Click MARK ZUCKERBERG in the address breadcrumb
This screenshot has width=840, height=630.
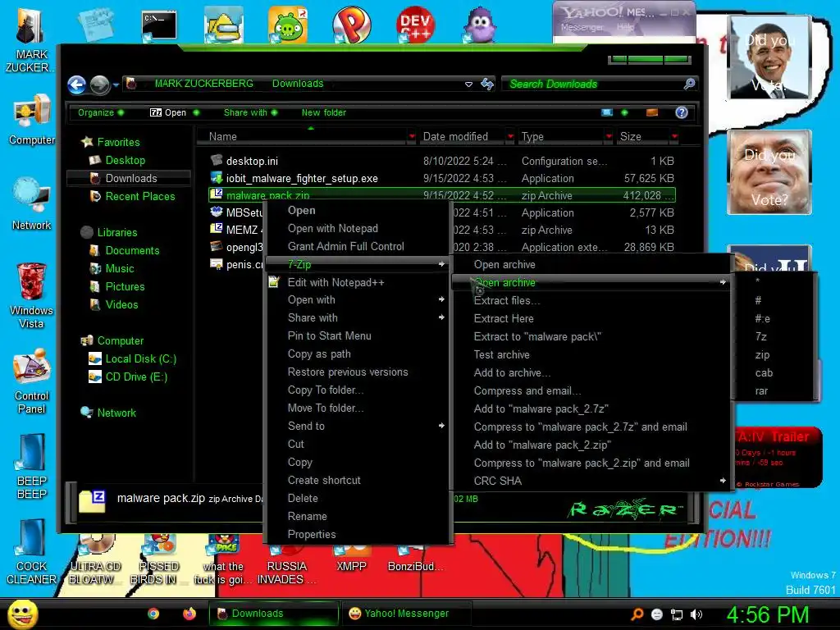pyautogui.click(x=204, y=84)
